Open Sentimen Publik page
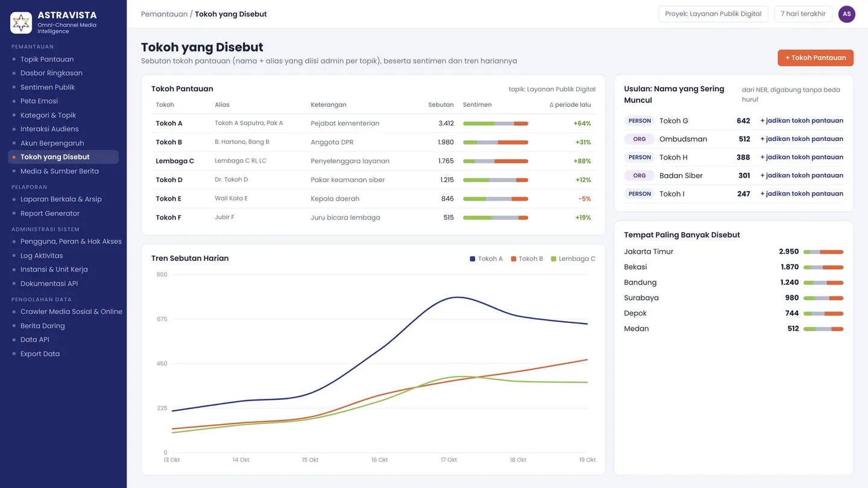 pos(48,87)
